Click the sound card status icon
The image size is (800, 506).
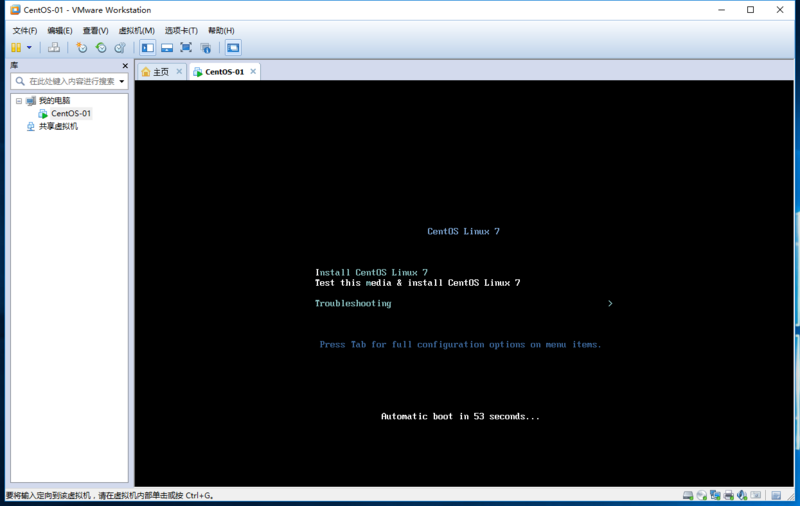click(742, 495)
